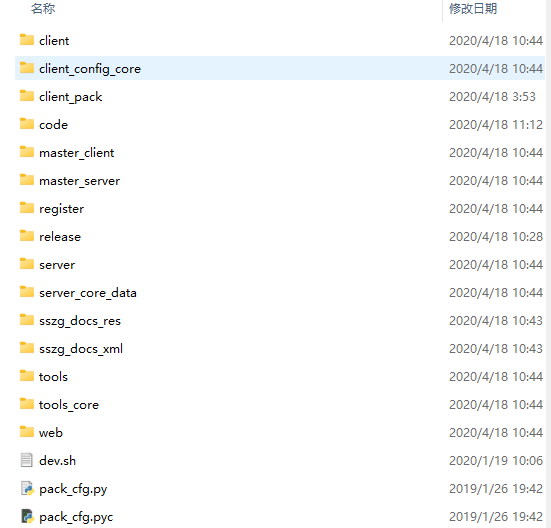Click the modified date of the server folder
Screen dimensions: 551x528
[496, 265]
